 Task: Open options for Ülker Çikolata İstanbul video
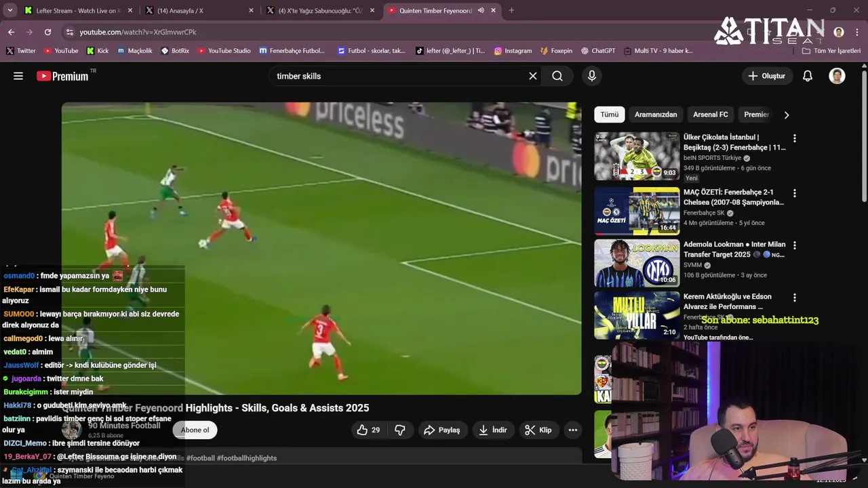click(795, 138)
